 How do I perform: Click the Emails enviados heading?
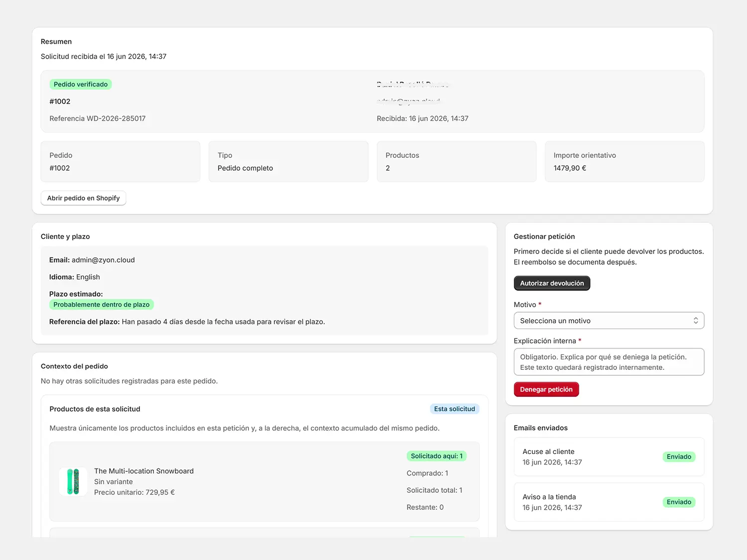coord(541,428)
